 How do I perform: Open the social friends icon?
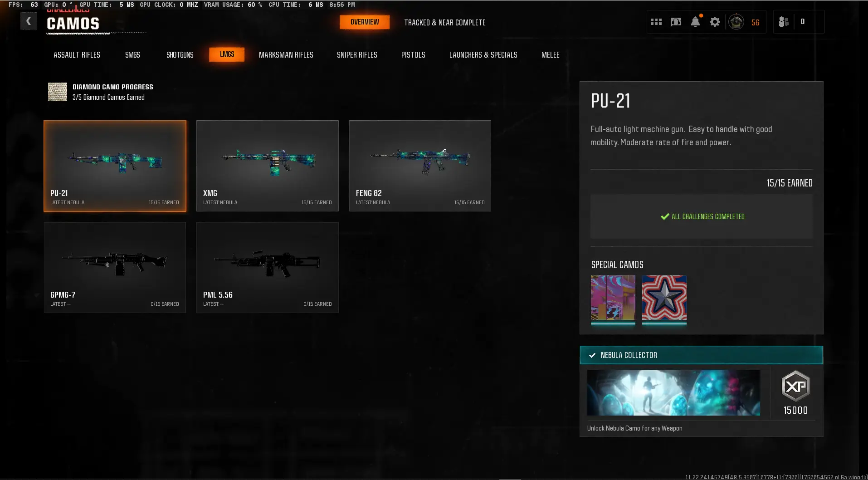point(784,22)
